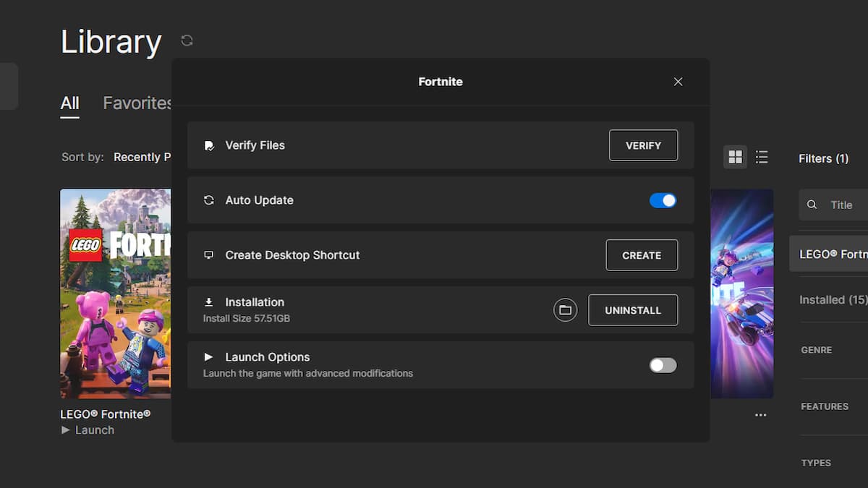Switch to list view layout
The image size is (868, 488).
[x=762, y=157]
